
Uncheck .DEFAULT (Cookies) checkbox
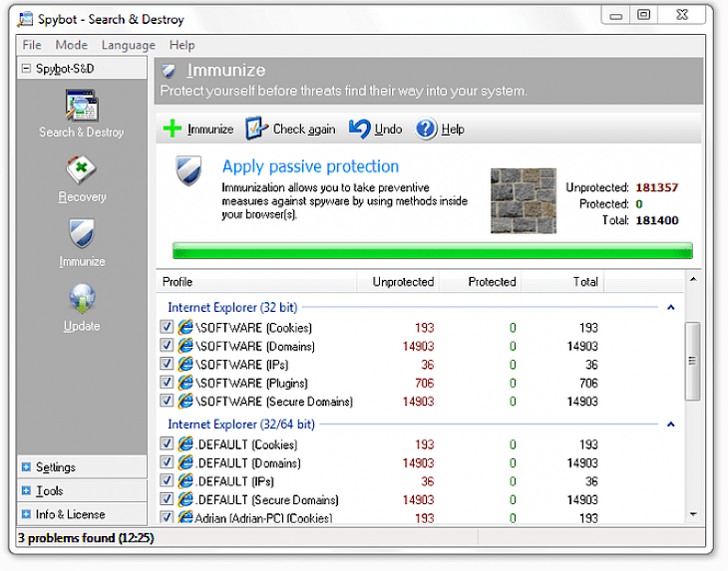167,443
